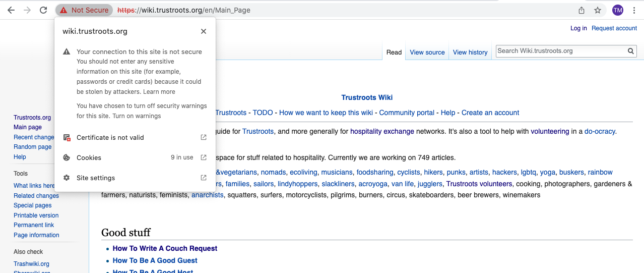Open How To Write A Couch Request
This screenshot has height=273, width=644.
[165, 248]
